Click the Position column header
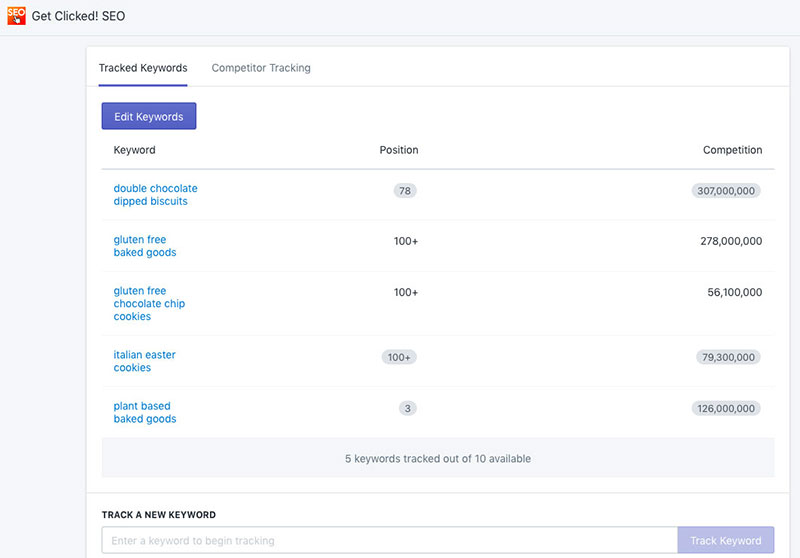 point(398,150)
